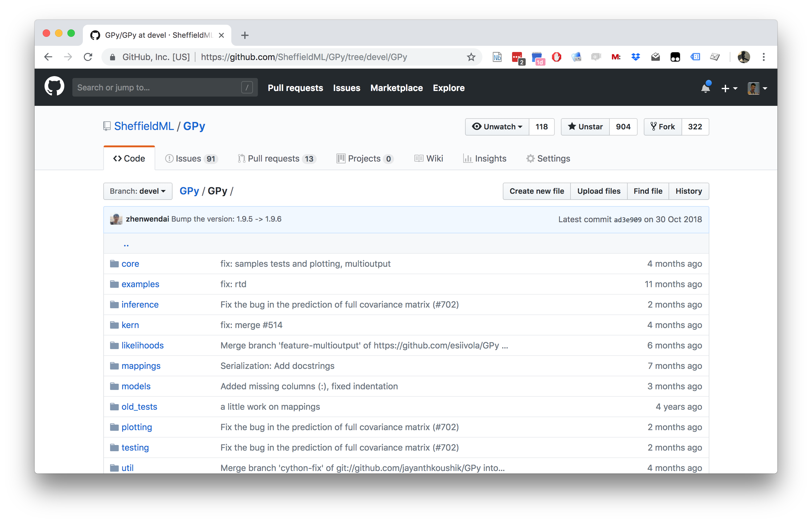The height and width of the screenshot is (523, 812).
Task: Open the notifications bell icon
Action: (705, 88)
